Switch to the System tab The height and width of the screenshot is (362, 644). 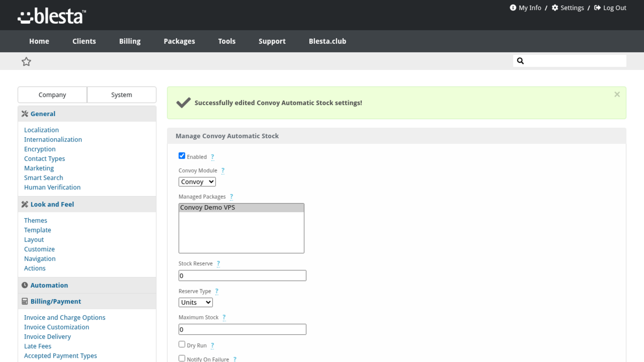coord(122,95)
